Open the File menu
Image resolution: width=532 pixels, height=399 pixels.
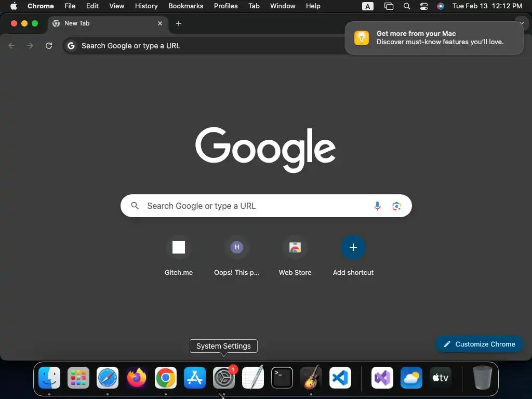[x=70, y=6]
